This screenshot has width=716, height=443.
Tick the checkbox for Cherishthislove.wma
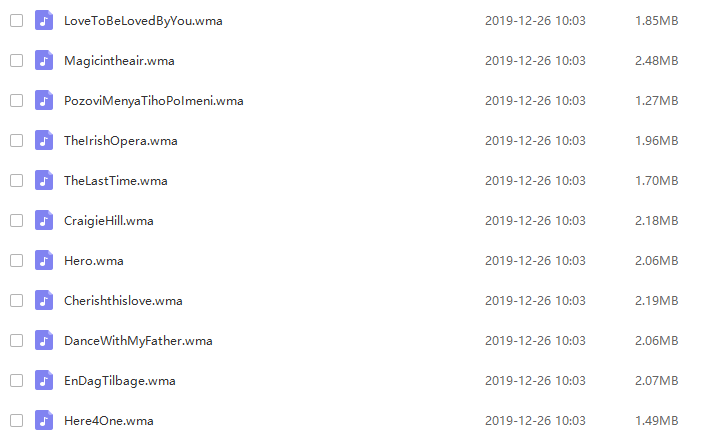coord(16,301)
